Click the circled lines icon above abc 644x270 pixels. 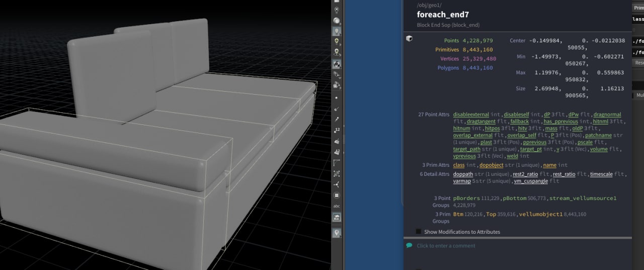tap(337, 195)
